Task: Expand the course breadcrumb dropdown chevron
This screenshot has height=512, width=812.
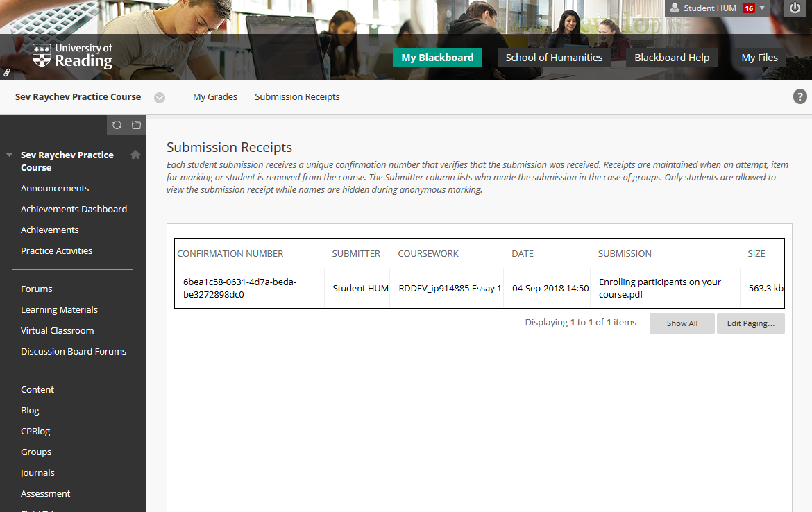Action: tap(160, 97)
